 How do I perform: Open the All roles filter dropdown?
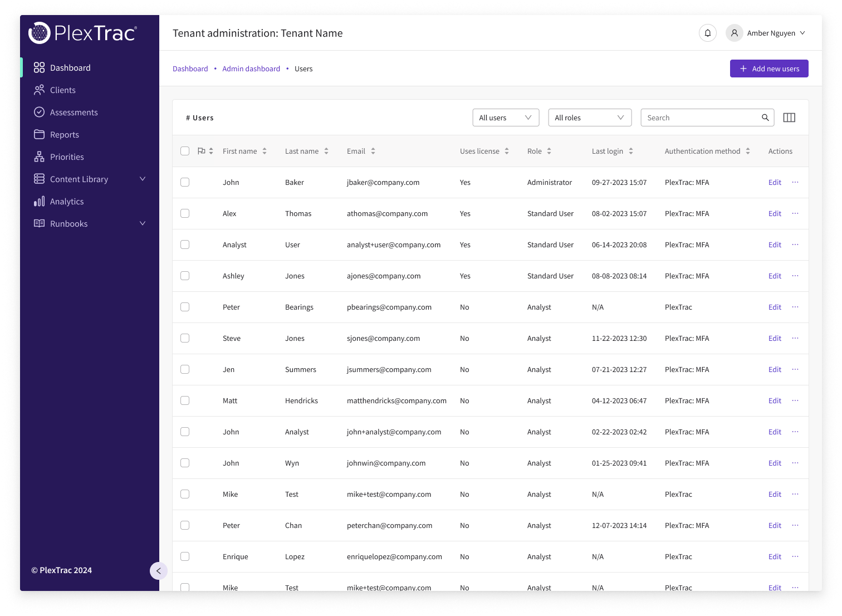pos(590,118)
